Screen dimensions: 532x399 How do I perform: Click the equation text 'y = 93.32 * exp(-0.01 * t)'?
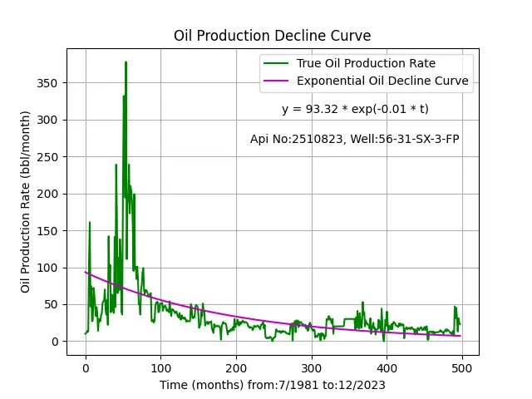[x=355, y=109]
